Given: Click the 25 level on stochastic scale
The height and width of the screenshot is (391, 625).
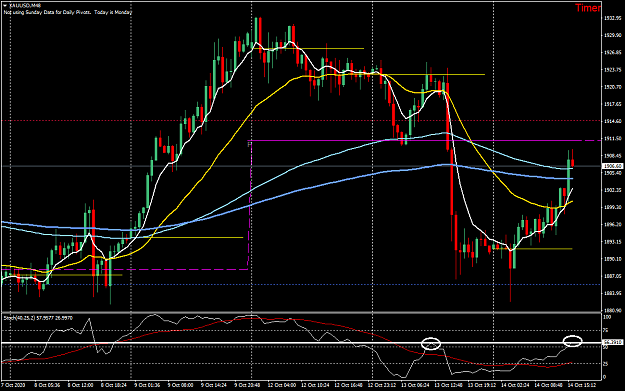Looking at the screenshot, I should tap(606, 363).
